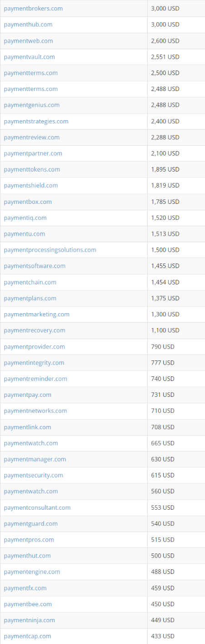Image resolution: width=205 pixels, height=644 pixels.
Task: Open paymentmarketing.com link
Action: [x=36, y=314]
